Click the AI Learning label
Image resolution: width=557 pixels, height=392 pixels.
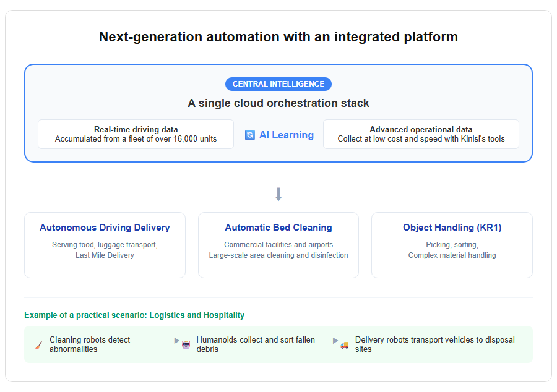tap(287, 135)
